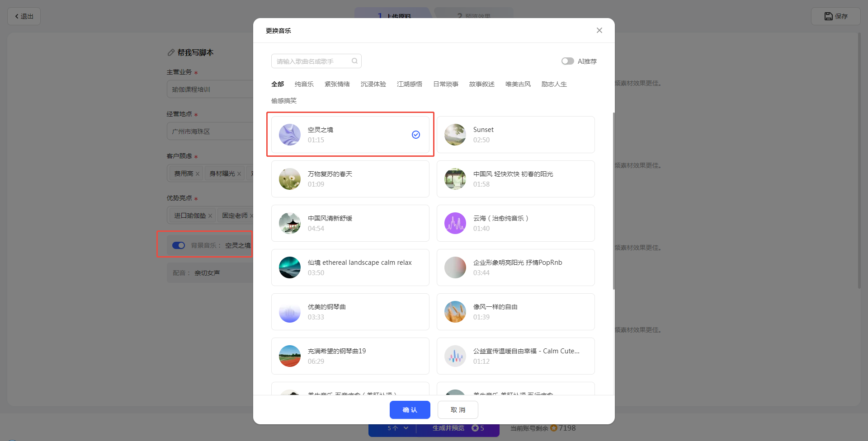Switch to the 励志人生 category tab
This screenshot has height=441, width=868.
coord(554,84)
